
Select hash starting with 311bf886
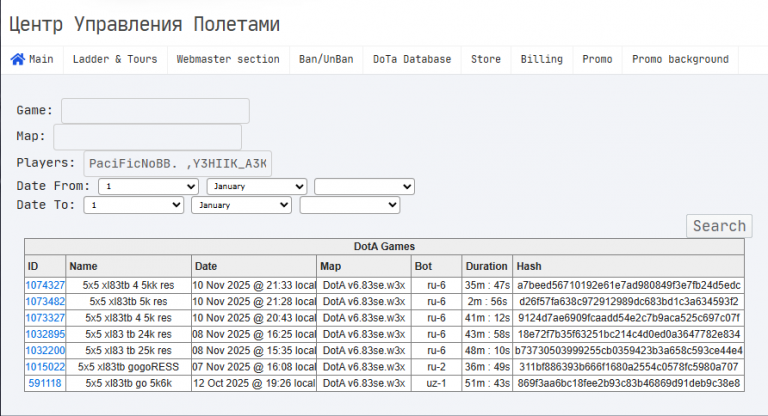[x=628, y=367]
